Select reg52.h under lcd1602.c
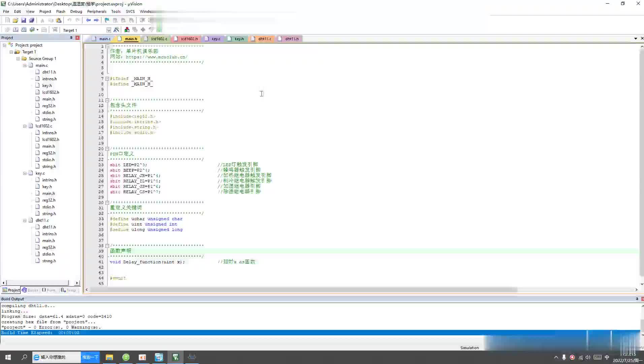The width and height of the screenshot is (644, 364). [49, 153]
